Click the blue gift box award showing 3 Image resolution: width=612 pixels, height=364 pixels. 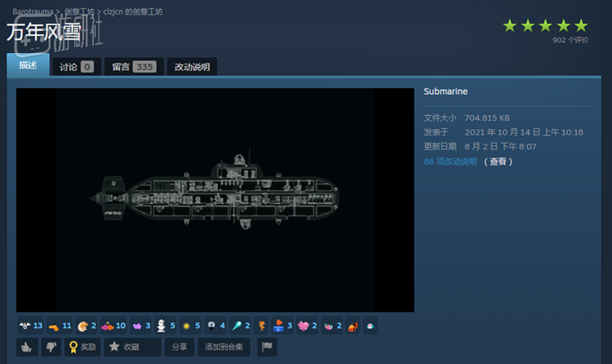[282, 326]
